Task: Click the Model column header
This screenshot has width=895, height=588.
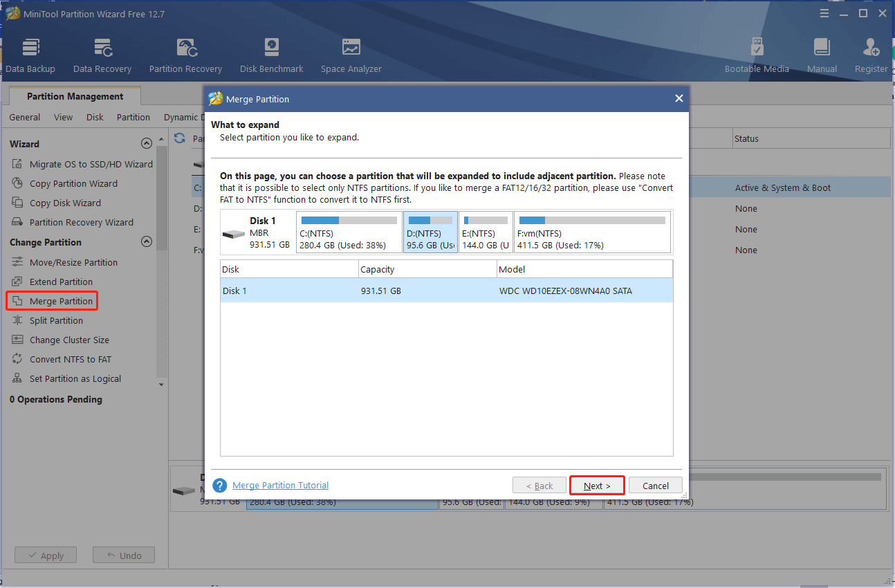Action: (x=584, y=269)
